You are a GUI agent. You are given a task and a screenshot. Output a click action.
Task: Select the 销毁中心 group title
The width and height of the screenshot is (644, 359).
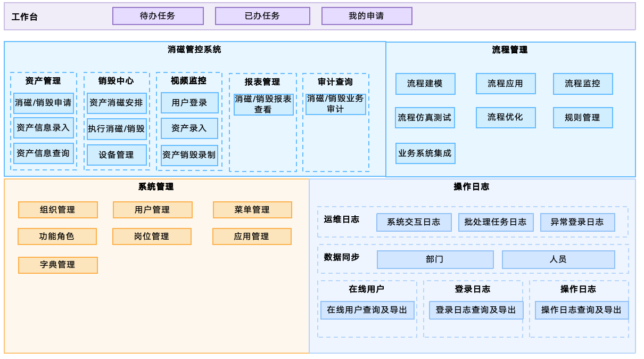pyautogui.click(x=116, y=81)
